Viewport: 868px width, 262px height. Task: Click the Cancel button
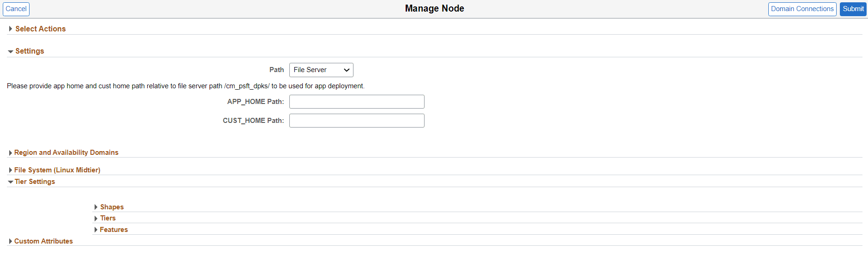tap(16, 9)
